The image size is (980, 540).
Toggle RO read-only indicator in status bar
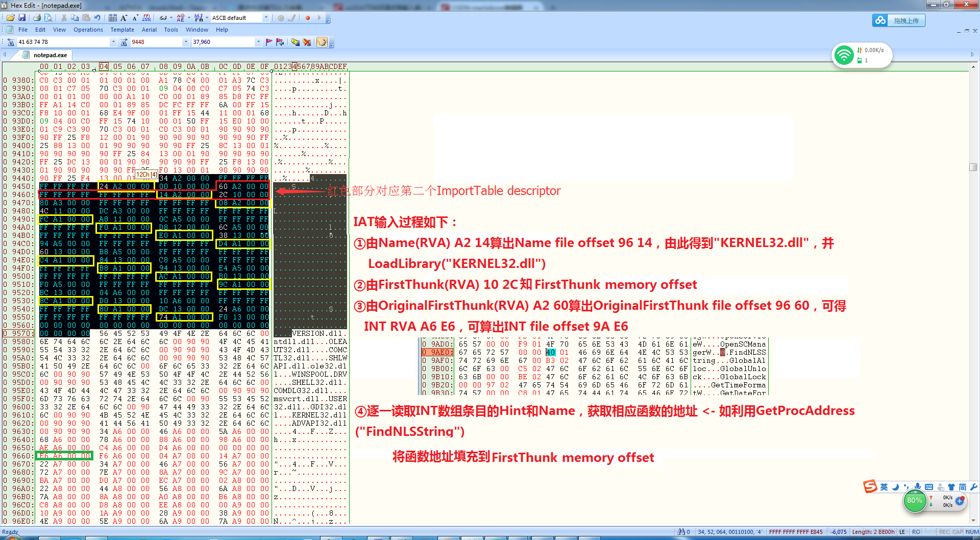916,532
